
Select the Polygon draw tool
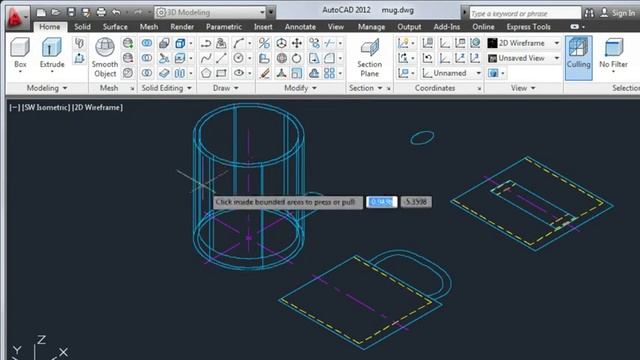point(206,73)
